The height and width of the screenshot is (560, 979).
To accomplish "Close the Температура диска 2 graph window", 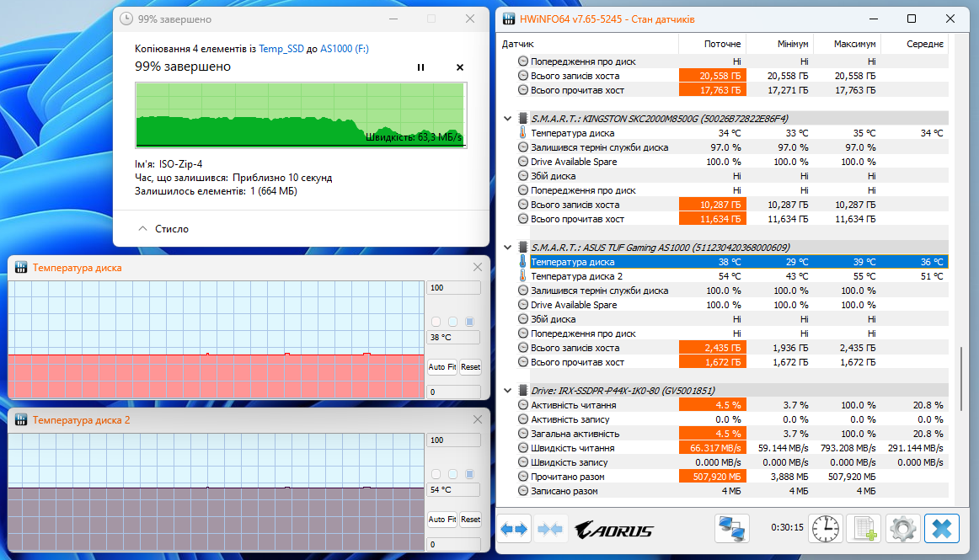I will coord(478,419).
